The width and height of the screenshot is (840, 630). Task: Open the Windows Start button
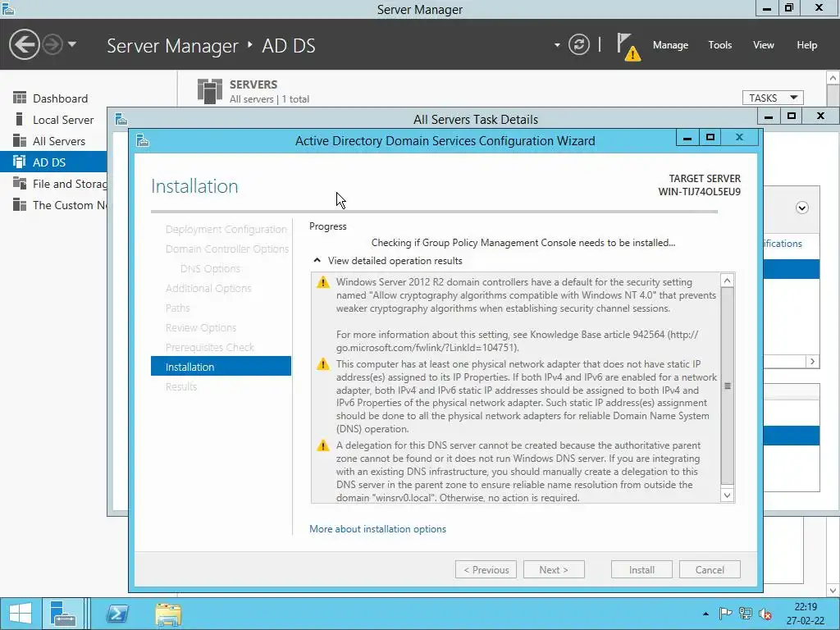pos(21,614)
